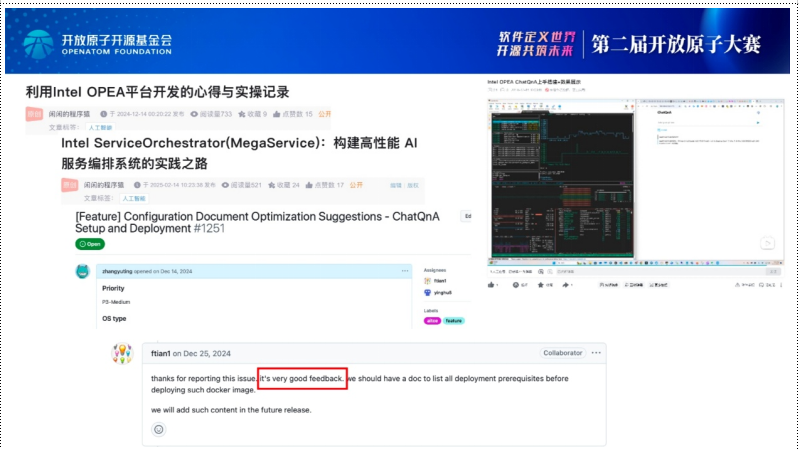The width and height of the screenshot is (799, 449).
Task: Open author 闲闲的程序猿 on the 2025-02-14 article
Action: point(104,185)
